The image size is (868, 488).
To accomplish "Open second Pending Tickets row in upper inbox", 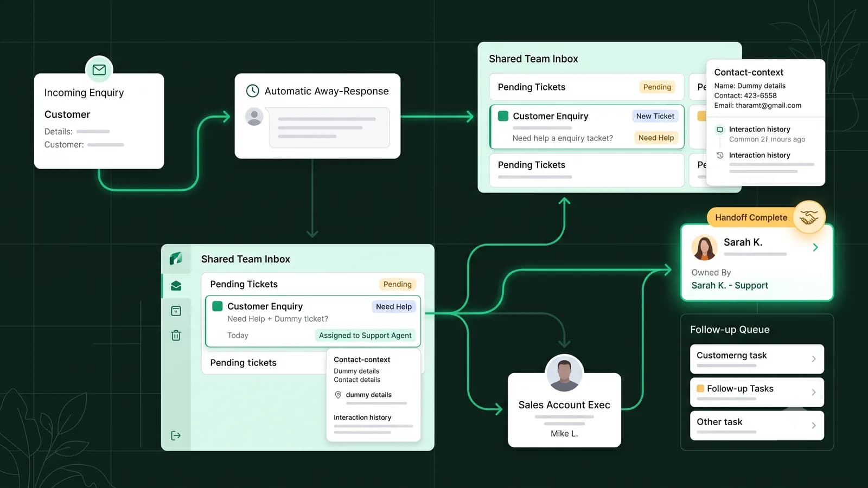I will (x=586, y=170).
